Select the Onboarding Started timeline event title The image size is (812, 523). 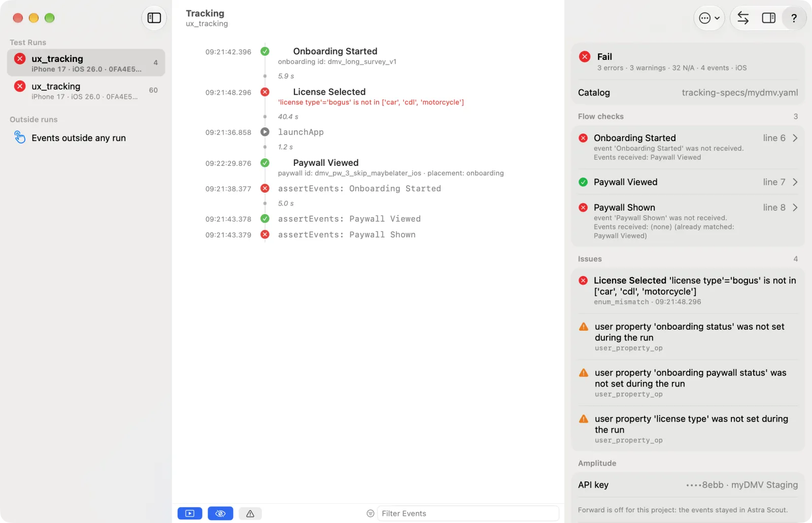click(335, 51)
